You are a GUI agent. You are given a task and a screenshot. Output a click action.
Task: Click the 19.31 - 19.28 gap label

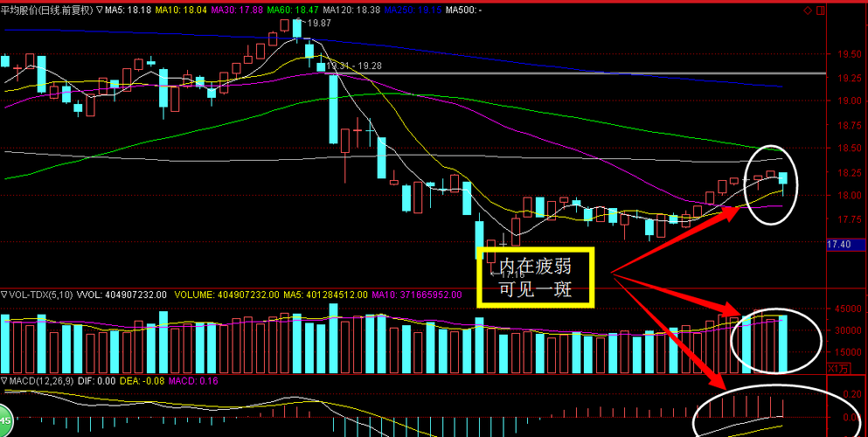[354, 66]
